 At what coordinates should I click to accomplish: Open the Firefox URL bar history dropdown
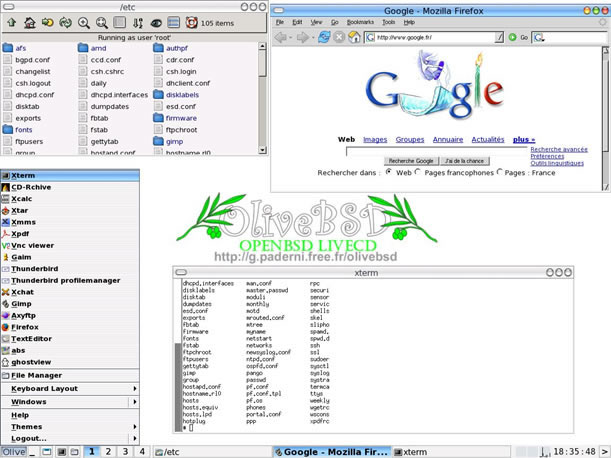pos(501,38)
